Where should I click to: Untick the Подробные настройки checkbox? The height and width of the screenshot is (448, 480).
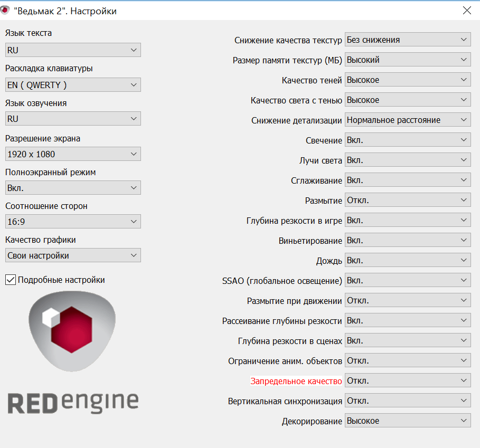(x=11, y=280)
